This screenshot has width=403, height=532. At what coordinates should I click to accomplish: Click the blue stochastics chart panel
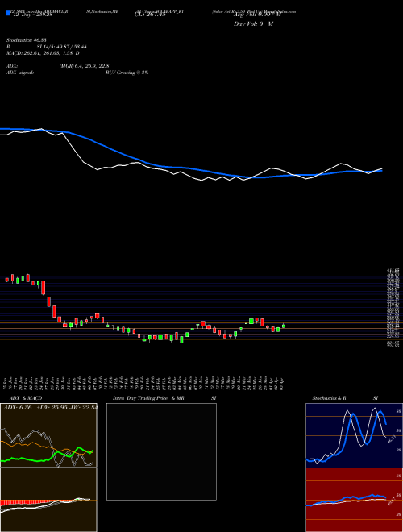tap(354, 435)
